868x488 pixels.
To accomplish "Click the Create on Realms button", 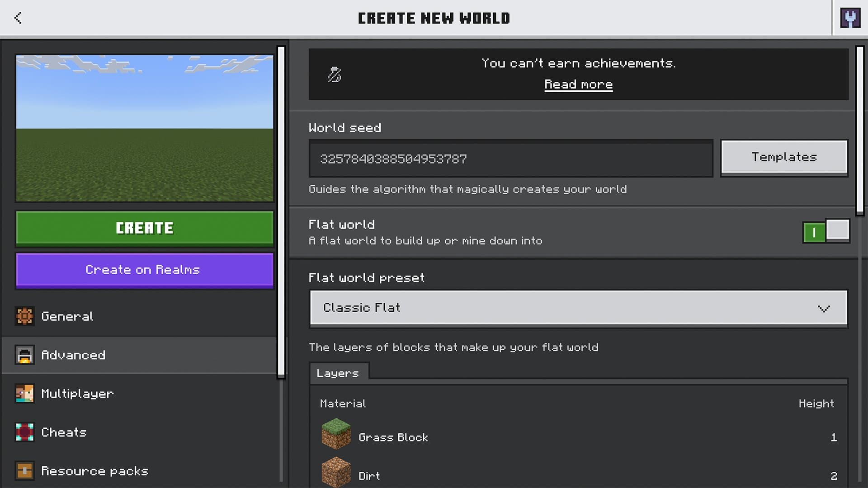I will click(145, 270).
